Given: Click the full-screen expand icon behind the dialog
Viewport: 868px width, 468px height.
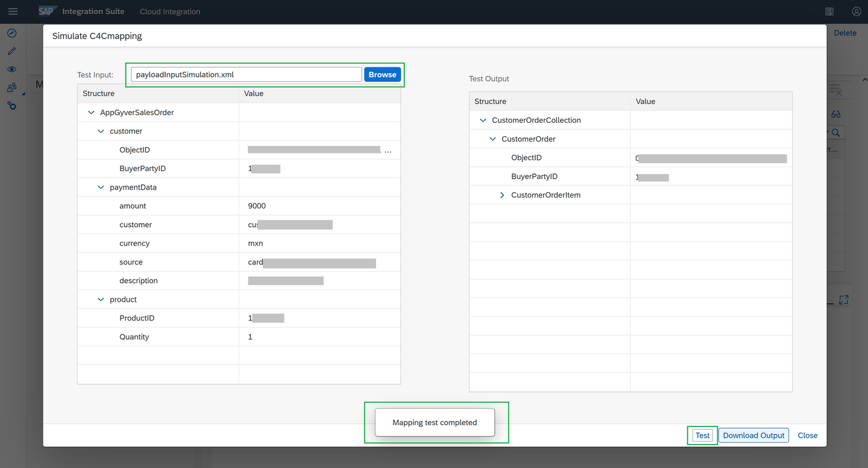Looking at the screenshot, I should pos(844,299).
